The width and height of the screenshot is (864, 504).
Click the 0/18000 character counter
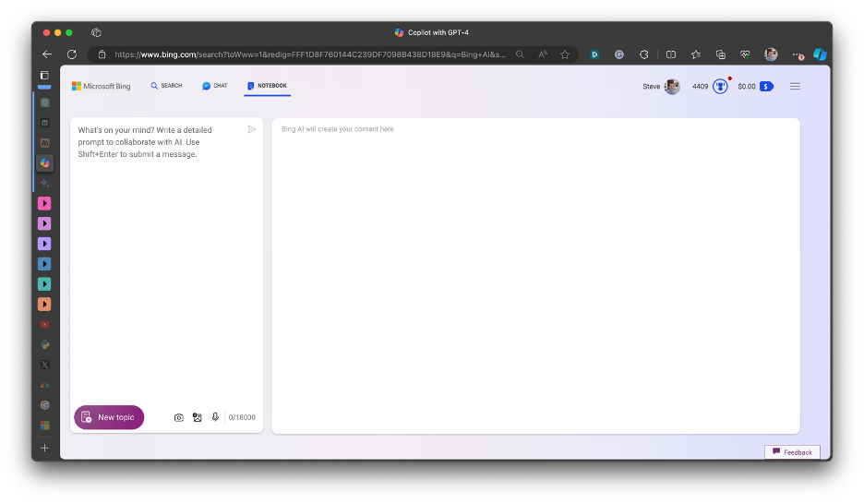click(x=242, y=417)
